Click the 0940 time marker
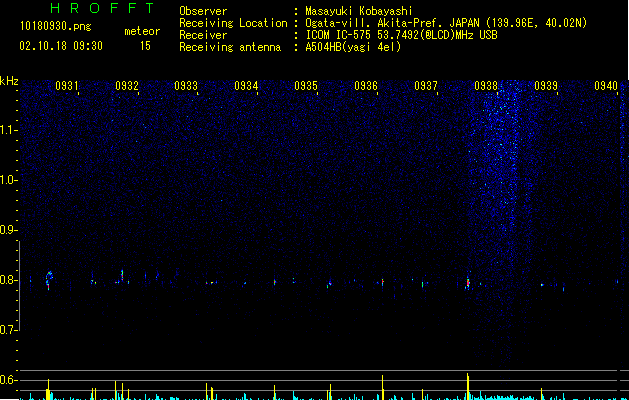Viewport: 629px width, 400px height. 606,86
